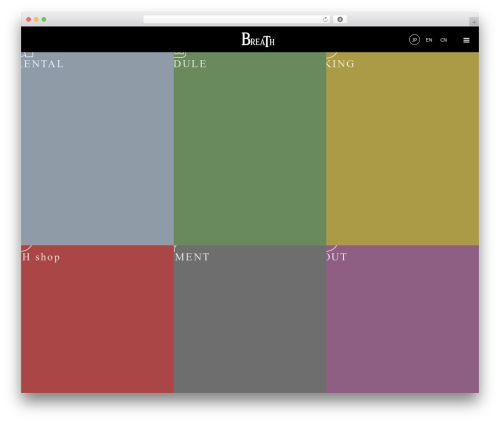Image resolution: width=500 pixels, height=423 pixels.
Task: Click the download icon beside address bar
Action: 340,19
